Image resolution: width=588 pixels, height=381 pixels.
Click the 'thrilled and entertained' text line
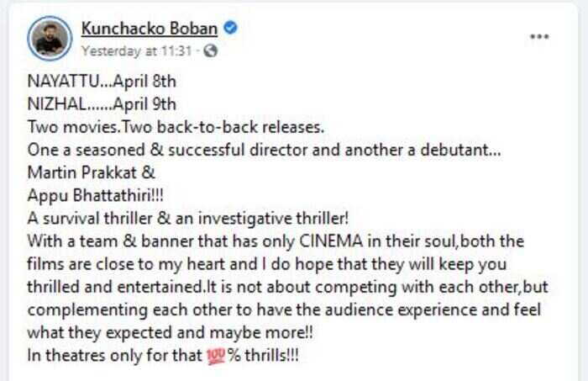pos(287,287)
